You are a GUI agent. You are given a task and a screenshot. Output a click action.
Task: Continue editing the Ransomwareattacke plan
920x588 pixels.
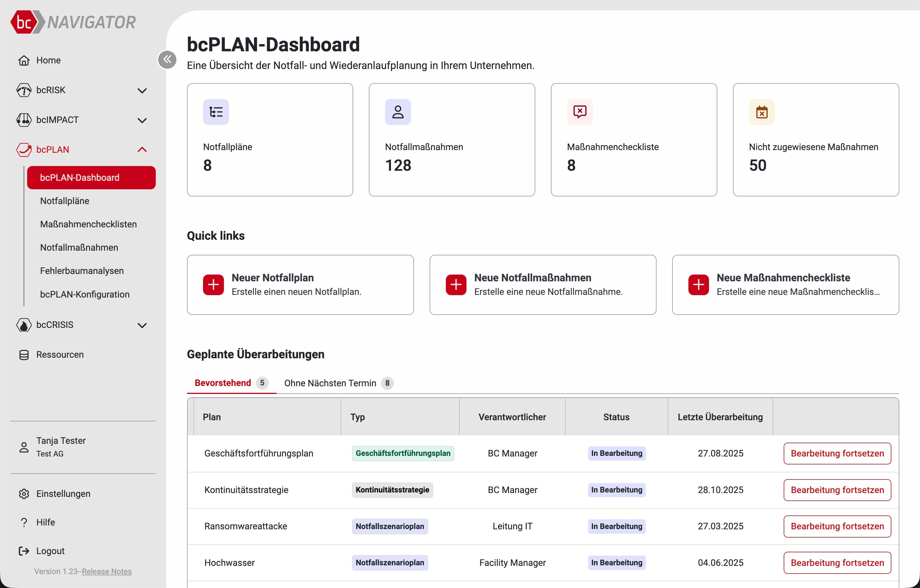tap(837, 526)
